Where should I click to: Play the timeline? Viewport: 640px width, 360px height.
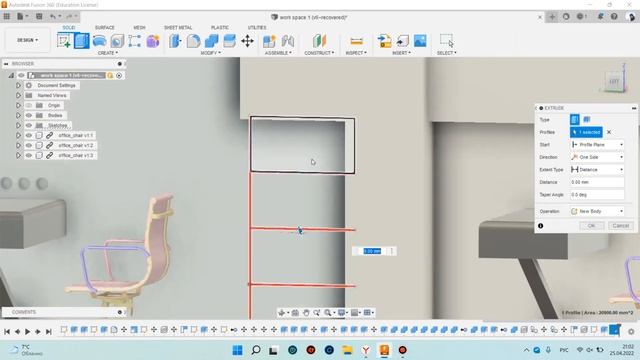click(27, 331)
